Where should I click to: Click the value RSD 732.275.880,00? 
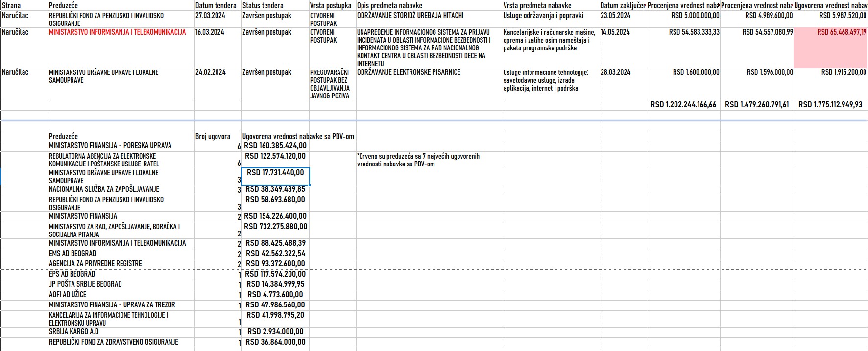click(276, 226)
